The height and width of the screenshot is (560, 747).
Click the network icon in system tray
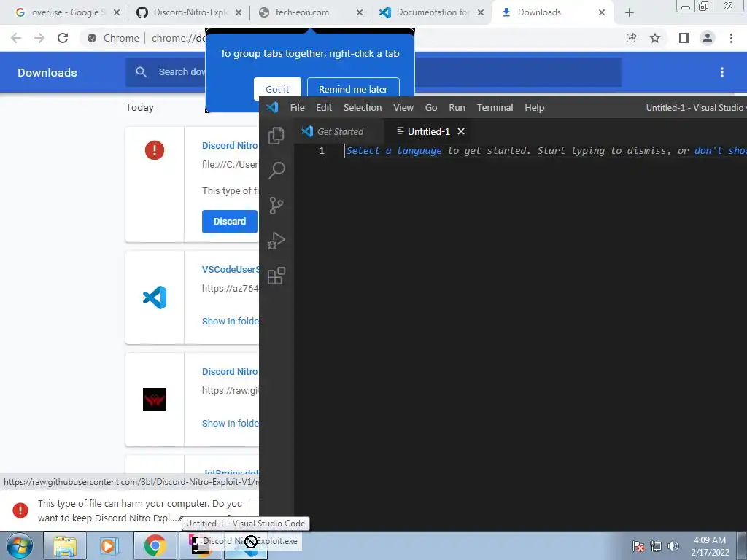pos(656,546)
